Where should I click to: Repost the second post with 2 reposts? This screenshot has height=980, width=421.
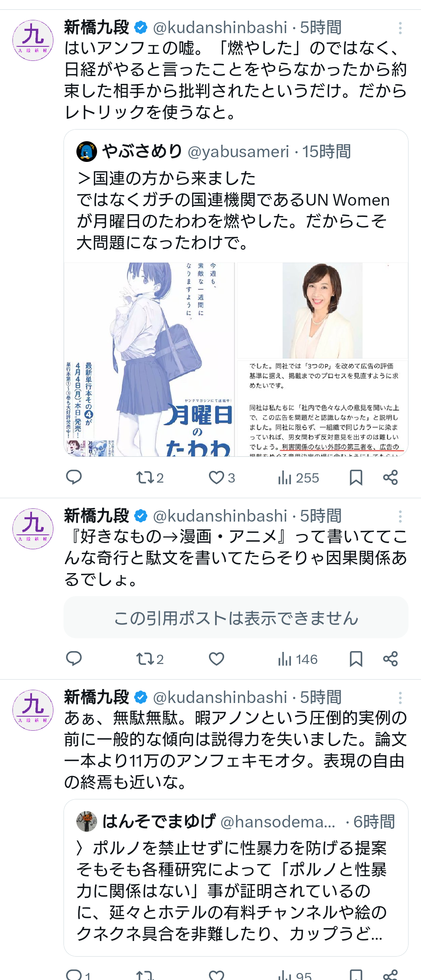[150, 659]
